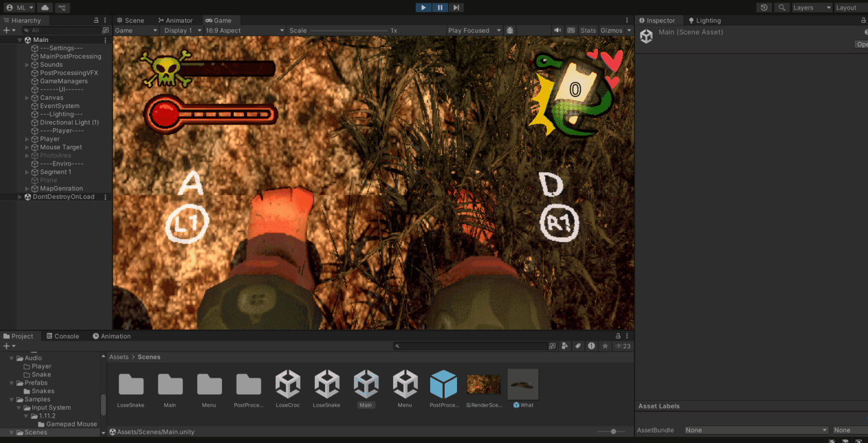Viewport: 868px width, 443px height.
Task: Open the Display 1 dropdown
Action: tap(182, 30)
